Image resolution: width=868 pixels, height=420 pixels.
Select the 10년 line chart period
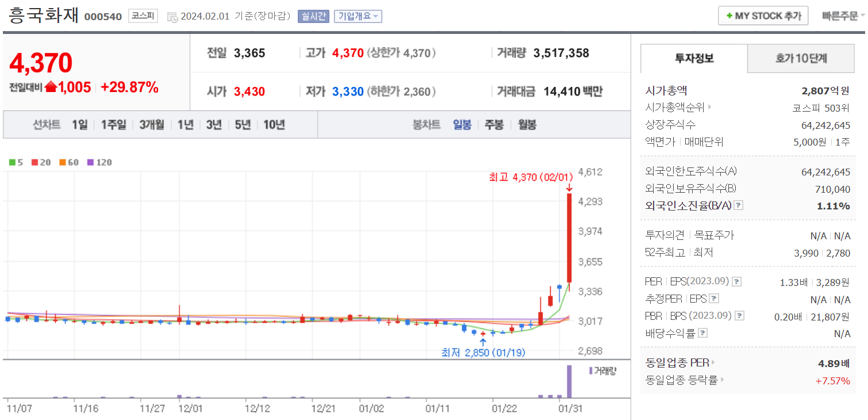(x=274, y=125)
